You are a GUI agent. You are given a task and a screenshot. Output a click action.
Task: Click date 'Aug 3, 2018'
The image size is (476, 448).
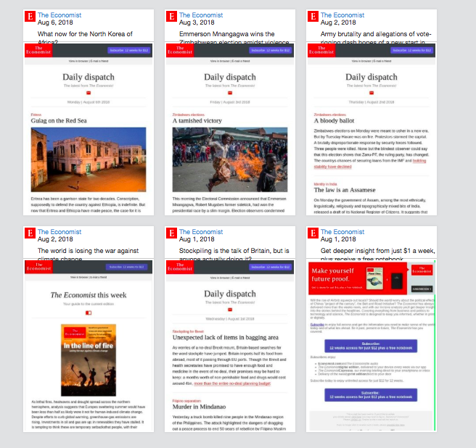[197, 22]
